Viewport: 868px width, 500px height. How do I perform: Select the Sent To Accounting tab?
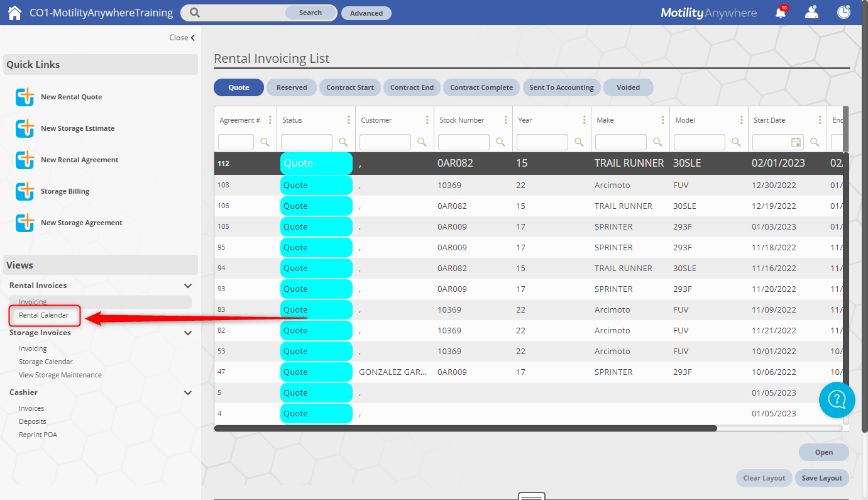point(561,87)
